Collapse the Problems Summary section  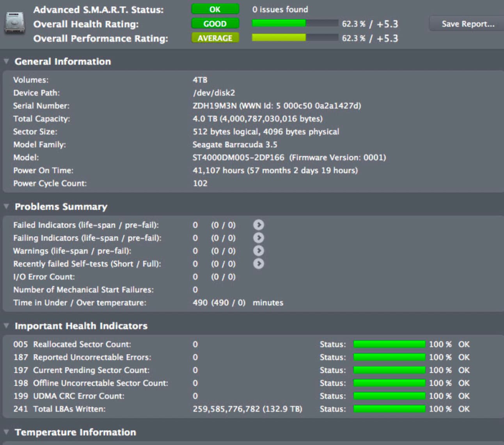click(x=6, y=206)
